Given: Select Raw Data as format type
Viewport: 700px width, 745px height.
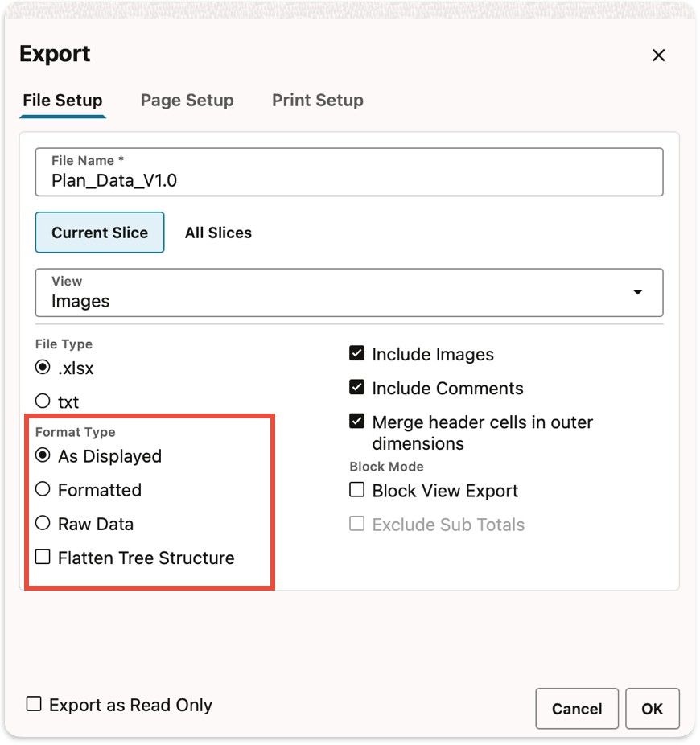Looking at the screenshot, I should click(43, 524).
